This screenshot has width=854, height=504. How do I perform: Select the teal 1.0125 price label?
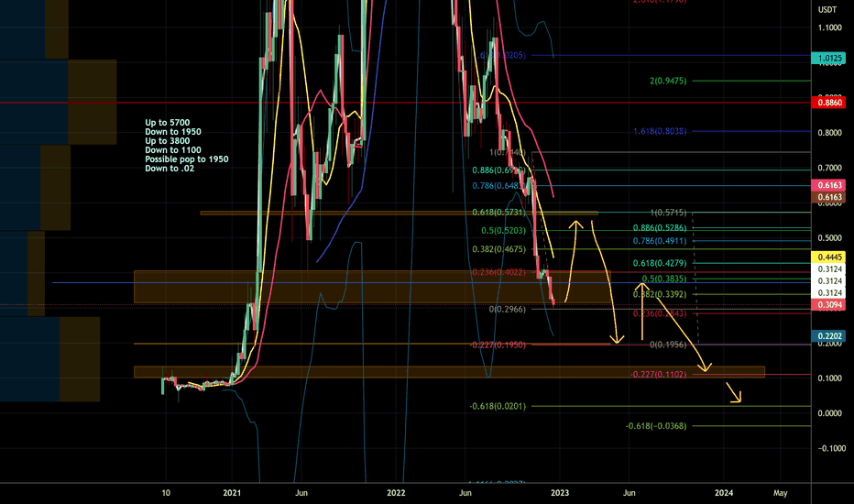pos(828,58)
